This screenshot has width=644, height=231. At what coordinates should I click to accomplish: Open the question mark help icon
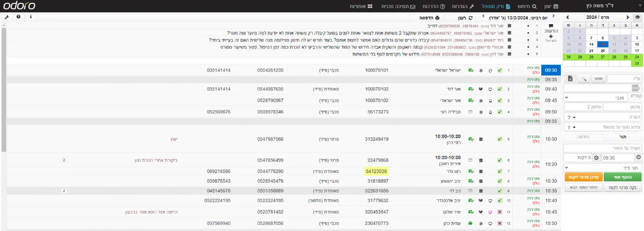[x=18, y=17]
